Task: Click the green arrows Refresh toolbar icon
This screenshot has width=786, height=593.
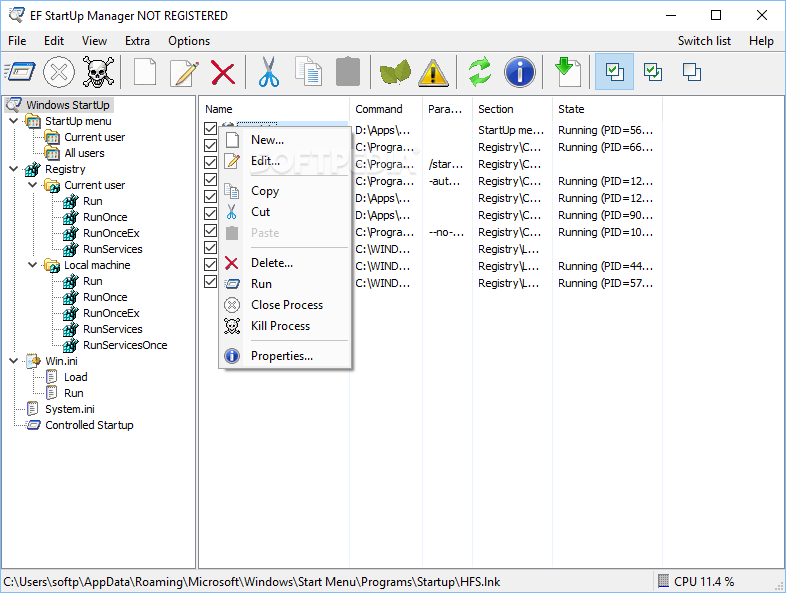Action: [480, 72]
